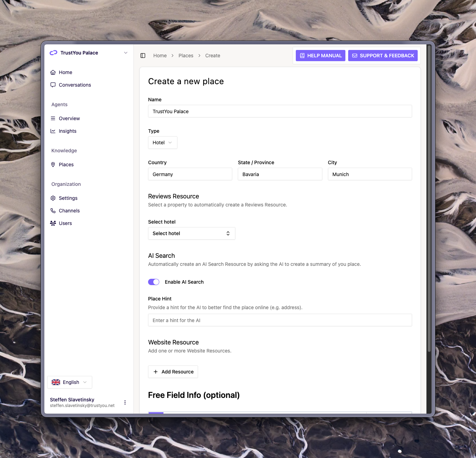
Task: Go to Places breadcrumb
Action: (186, 56)
